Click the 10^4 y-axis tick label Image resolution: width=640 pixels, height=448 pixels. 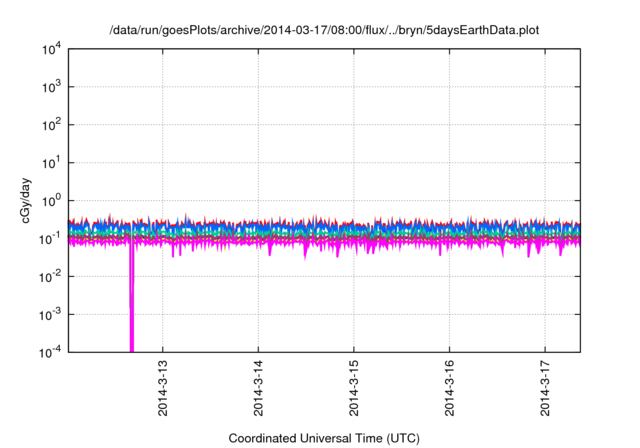(52, 49)
